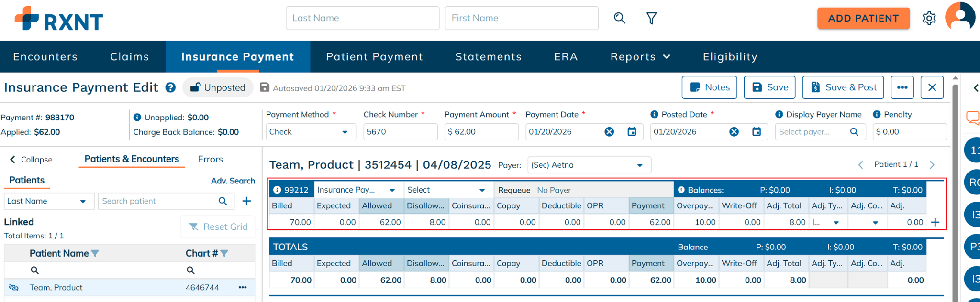Open the Errors tab
Viewport: 980px width, 302px height.
click(x=210, y=159)
